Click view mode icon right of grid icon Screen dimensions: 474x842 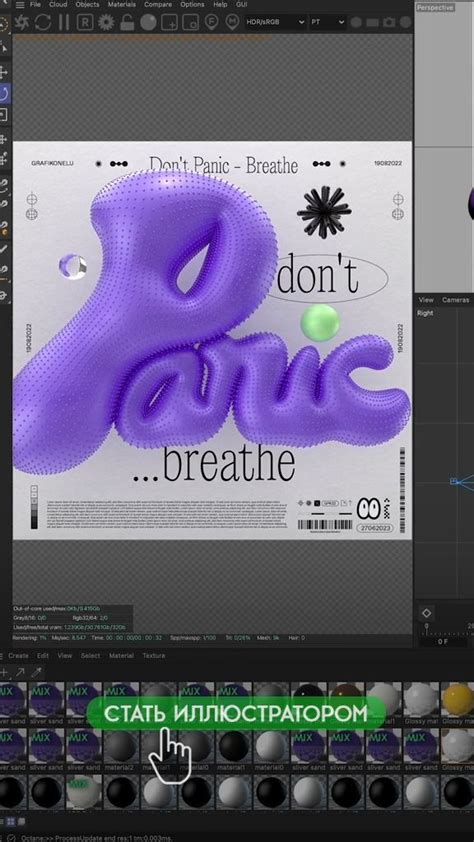click(x=22, y=822)
